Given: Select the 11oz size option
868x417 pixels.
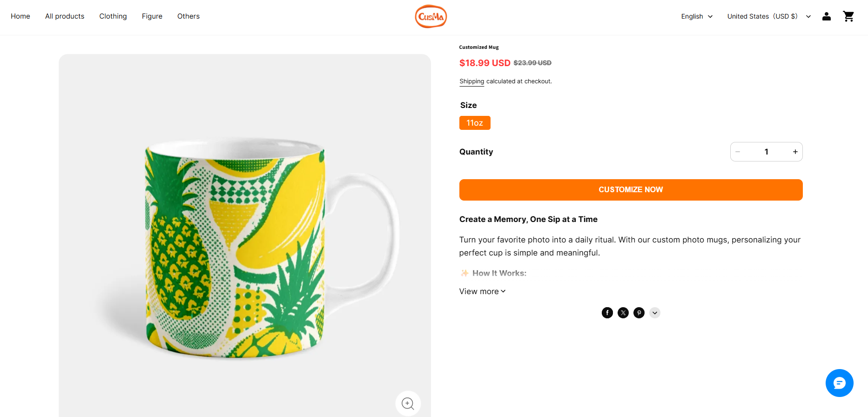Looking at the screenshot, I should click(x=475, y=123).
